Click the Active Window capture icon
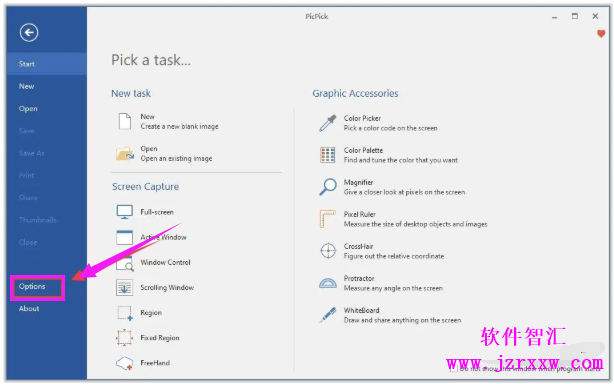This screenshot has width=614, height=384. click(125, 237)
